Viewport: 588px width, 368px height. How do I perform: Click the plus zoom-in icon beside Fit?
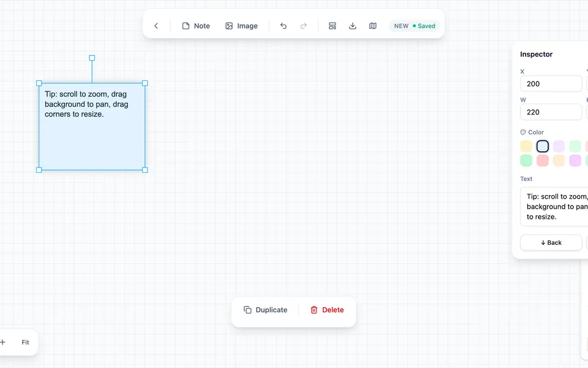click(x=3, y=342)
